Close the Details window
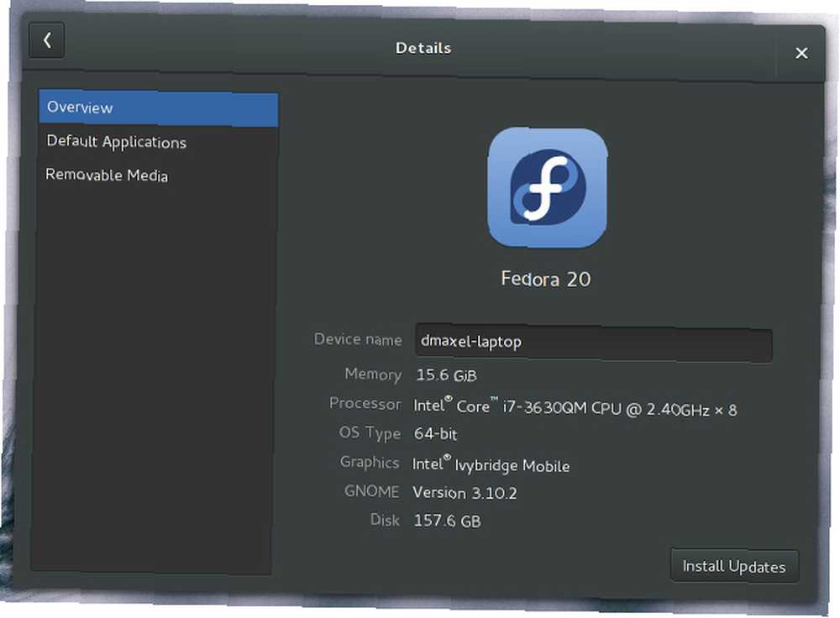Screen dimensions: 840x618 [801, 53]
